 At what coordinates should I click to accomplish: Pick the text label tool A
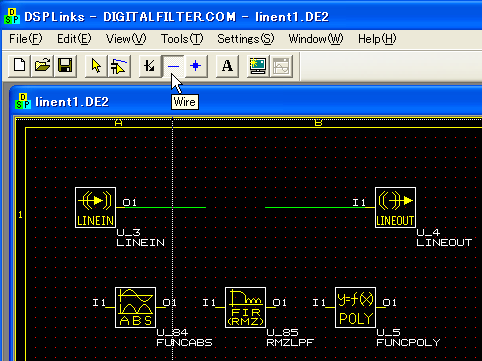(x=227, y=66)
